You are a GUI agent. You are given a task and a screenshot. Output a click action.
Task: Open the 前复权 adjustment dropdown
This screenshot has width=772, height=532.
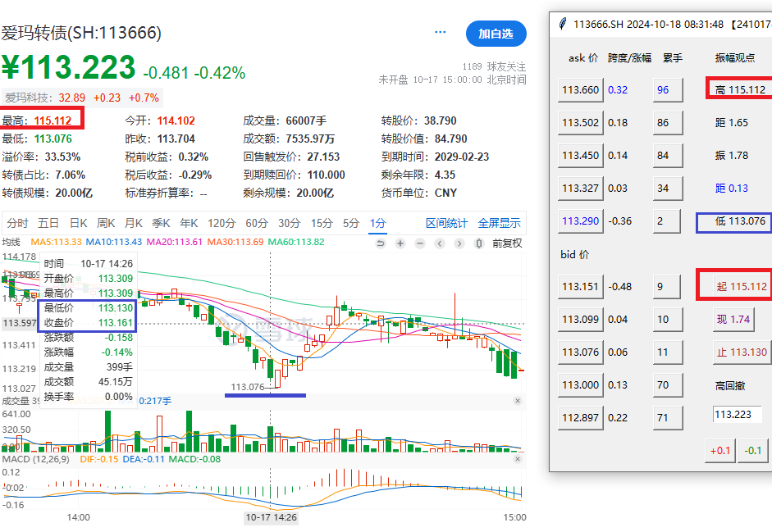tap(507, 243)
